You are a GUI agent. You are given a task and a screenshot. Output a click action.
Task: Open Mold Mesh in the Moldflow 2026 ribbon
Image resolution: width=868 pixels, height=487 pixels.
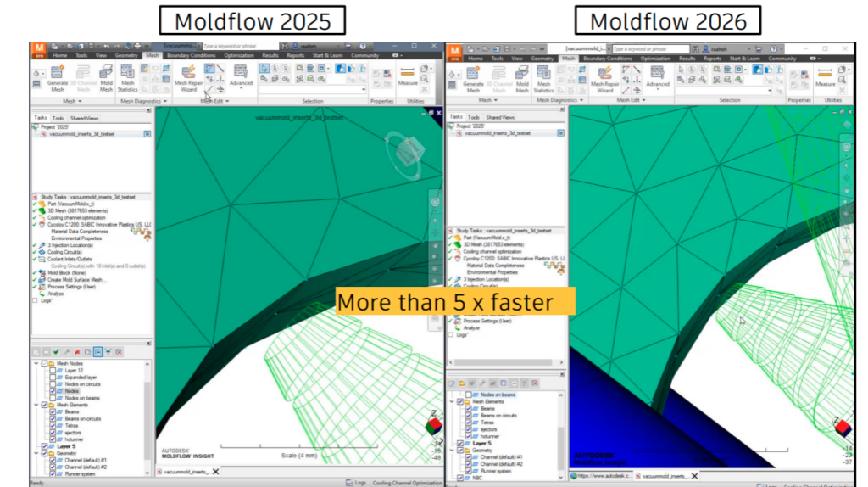pyautogui.click(x=521, y=80)
